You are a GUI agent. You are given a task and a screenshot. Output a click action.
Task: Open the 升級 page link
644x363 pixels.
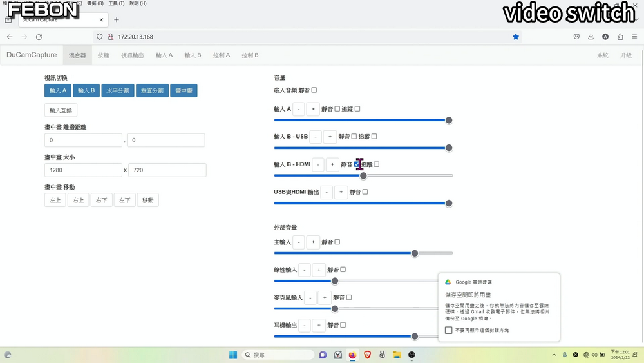(626, 55)
